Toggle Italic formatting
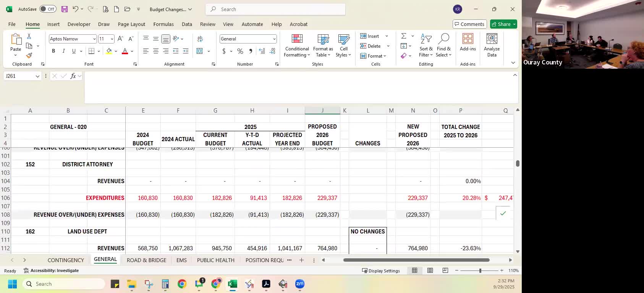This screenshot has width=644, height=293. pos(63,51)
